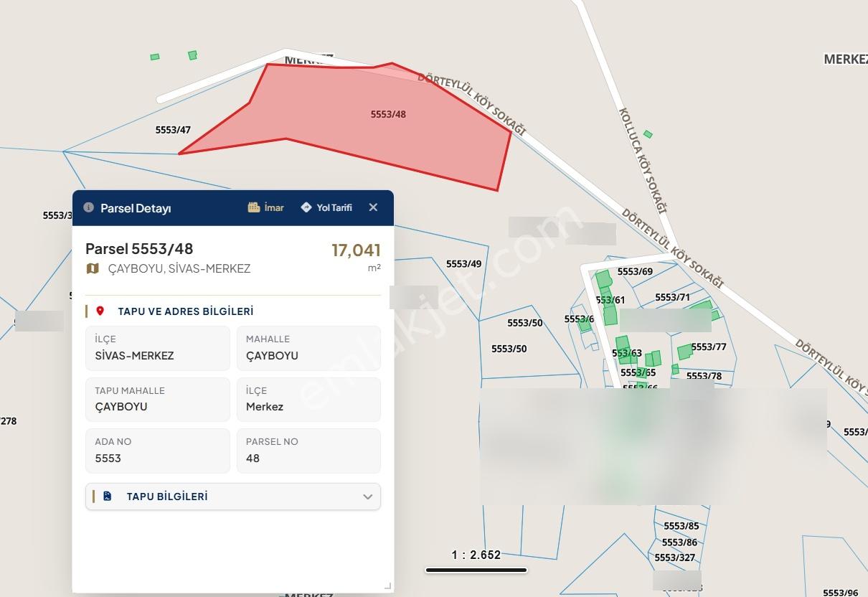Open the İmar zoning view

[x=266, y=207]
